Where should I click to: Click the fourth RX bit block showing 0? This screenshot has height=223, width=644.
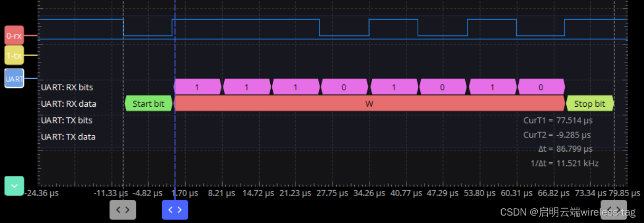pos(344,87)
